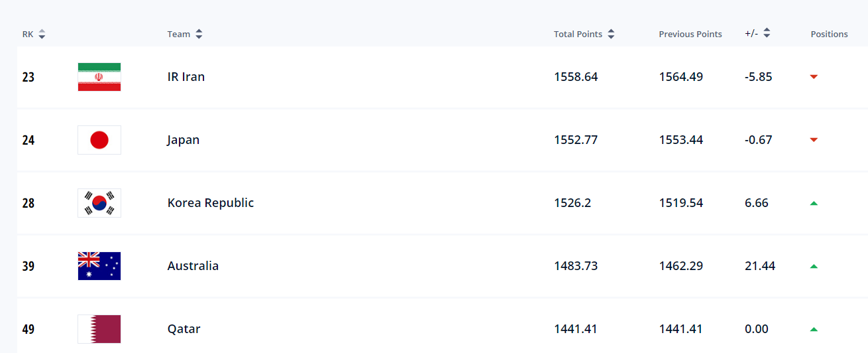Click the Qatar flag icon
This screenshot has height=353, width=868.
(99, 329)
